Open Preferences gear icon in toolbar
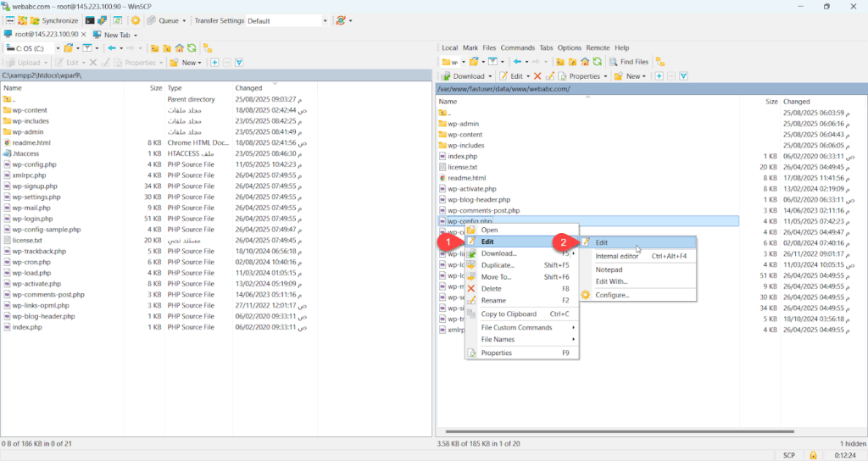Viewport: 868px width, 461px height. coord(135,20)
